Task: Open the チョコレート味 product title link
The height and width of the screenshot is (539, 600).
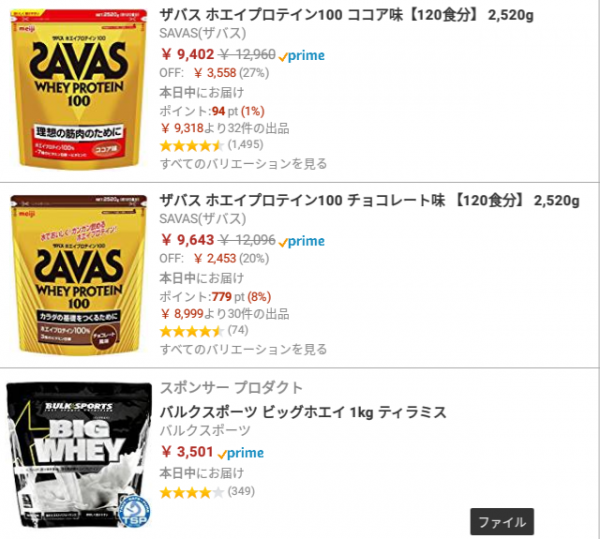Action: coord(369,201)
